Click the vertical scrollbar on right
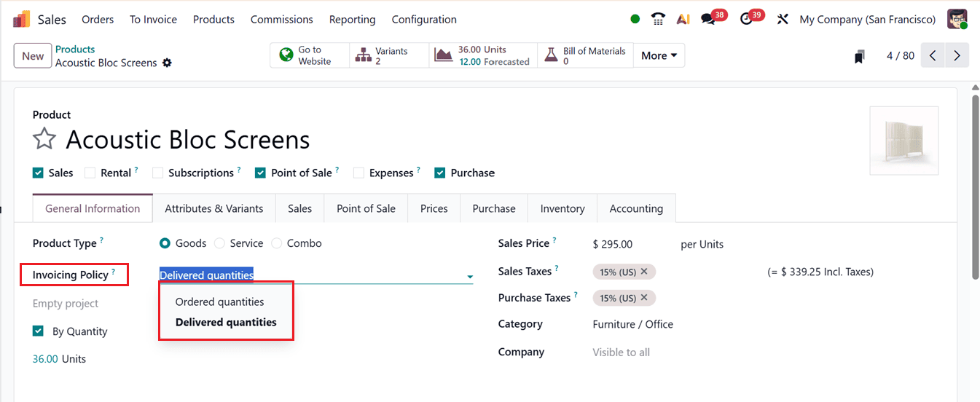Image resolution: width=980 pixels, height=402 pixels. [976, 186]
